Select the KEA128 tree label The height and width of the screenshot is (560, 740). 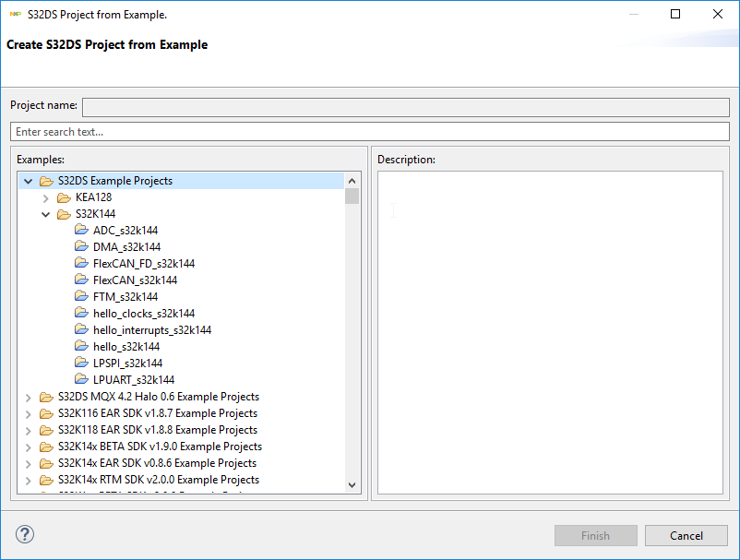pos(93,197)
